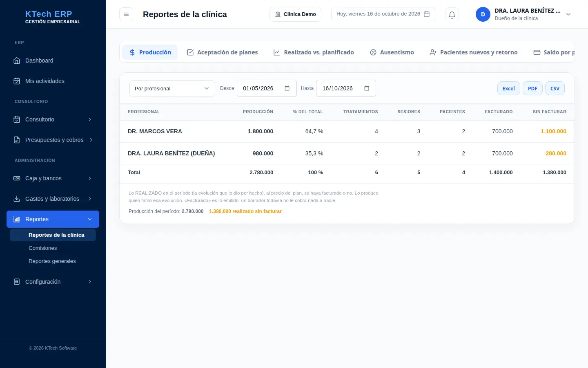Image resolution: width=588 pixels, height=368 pixels.
Task: Click the Desde date input field
Action: [x=267, y=88]
